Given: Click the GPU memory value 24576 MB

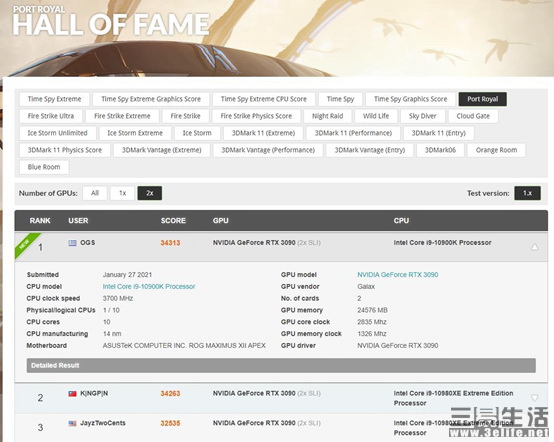Looking at the screenshot, I should [x=372, y=310].
